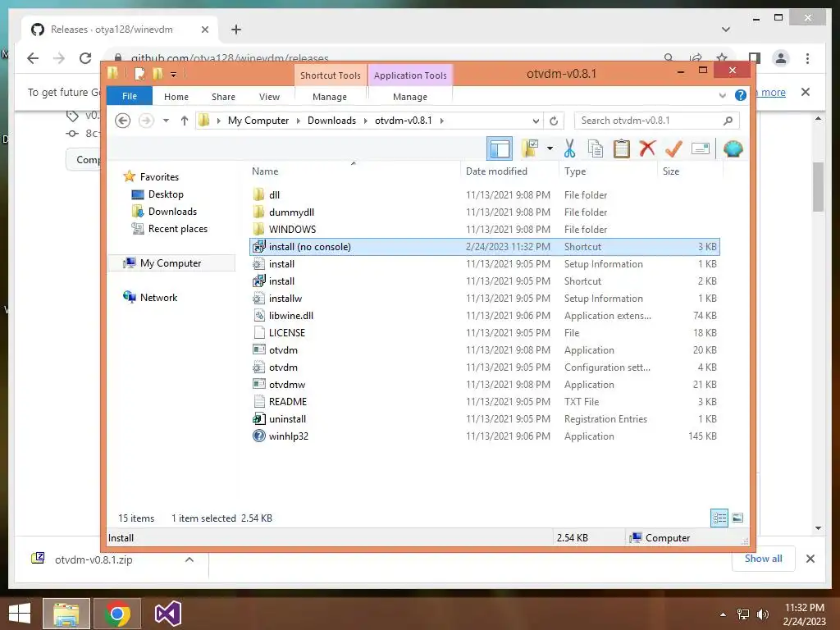Image resolution: width=840 pixels, height=630 pixels.
Task: Select Favorites in the navigation pane
Action: tap(159, 177)
